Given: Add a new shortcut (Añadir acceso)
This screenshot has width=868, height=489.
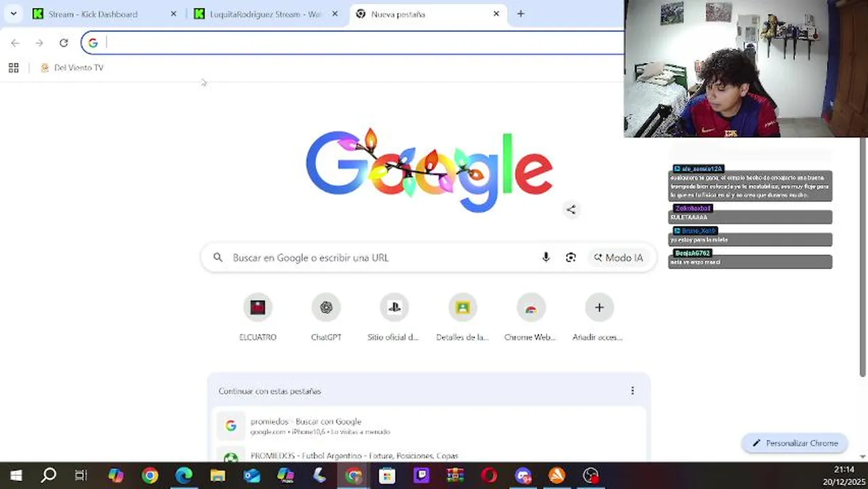Looking at the screenshot, I should [x=598, y=318].
